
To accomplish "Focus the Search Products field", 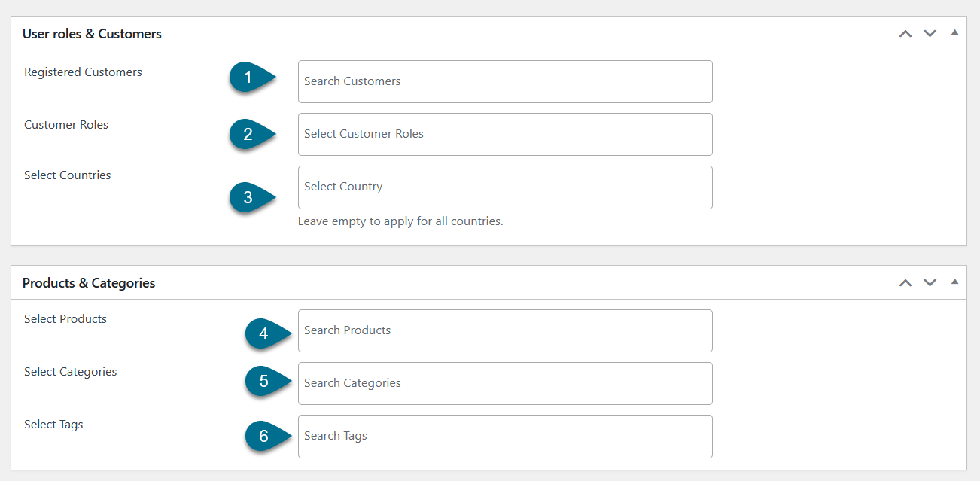I will [x=504, y=330].
